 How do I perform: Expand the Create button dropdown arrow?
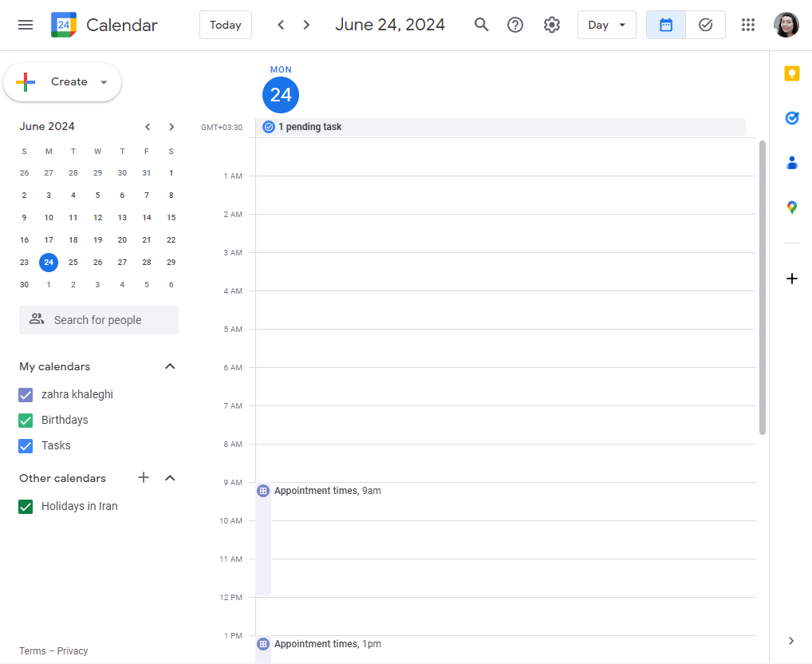(x=104, y=82)
